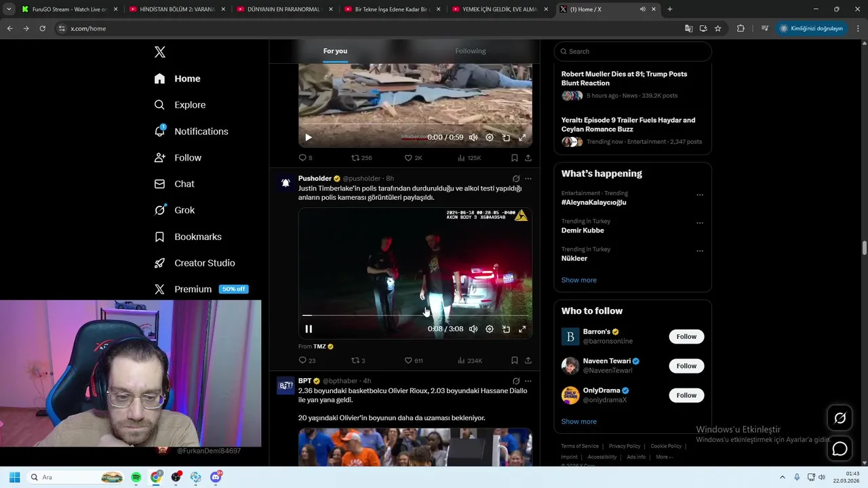The image size is (868, 488).
Task: Share the Pusholder post
Action: click(528, 361)
